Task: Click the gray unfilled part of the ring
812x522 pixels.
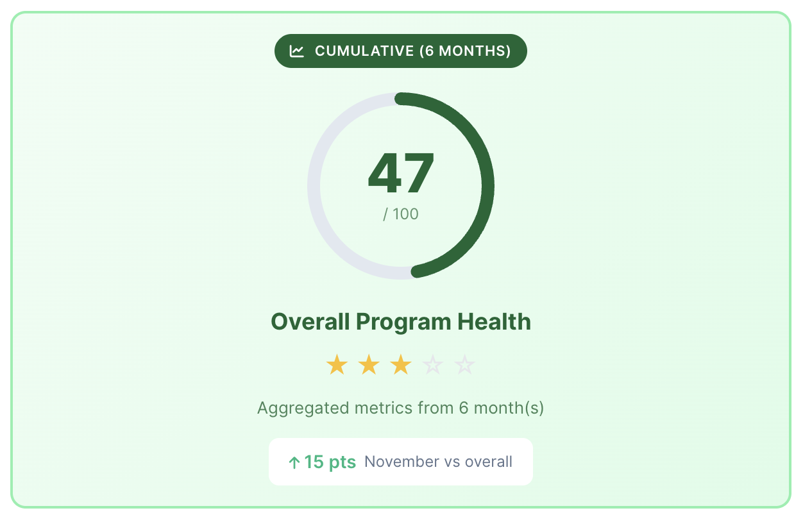Action: click(314, 186)
